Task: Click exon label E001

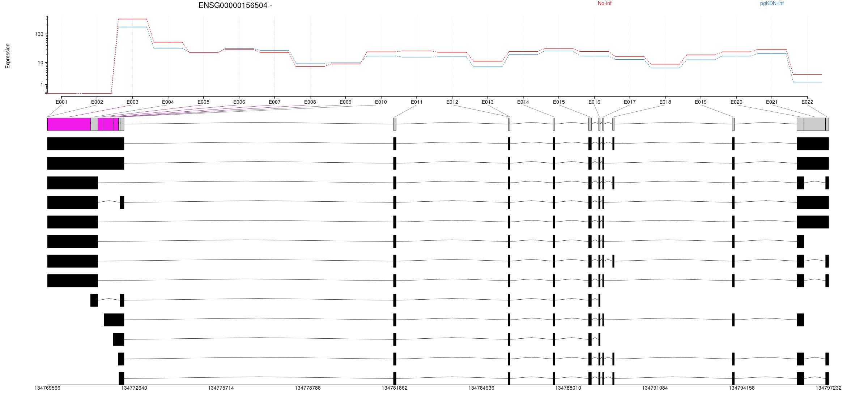Action: (x=61, y=102)
